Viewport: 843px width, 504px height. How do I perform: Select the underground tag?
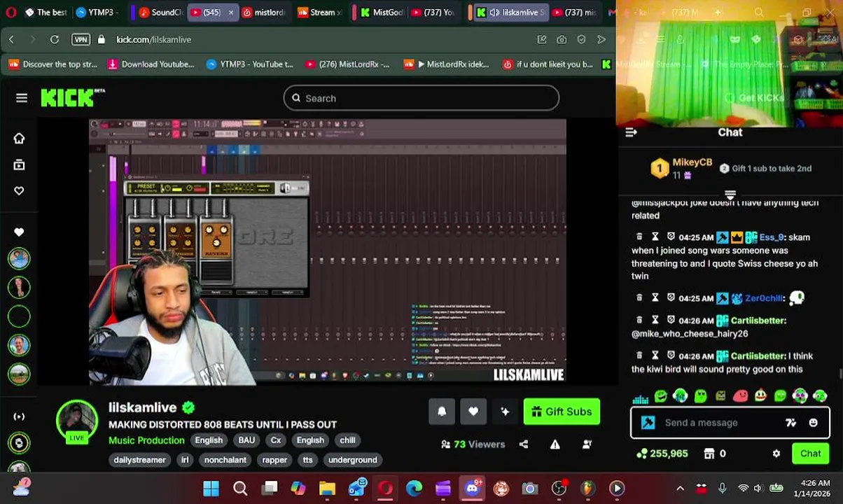coord(353,460)
